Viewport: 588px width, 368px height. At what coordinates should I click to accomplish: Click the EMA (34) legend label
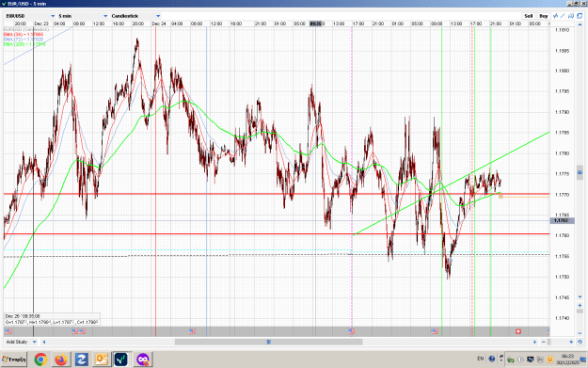click(x=24, y=34)
